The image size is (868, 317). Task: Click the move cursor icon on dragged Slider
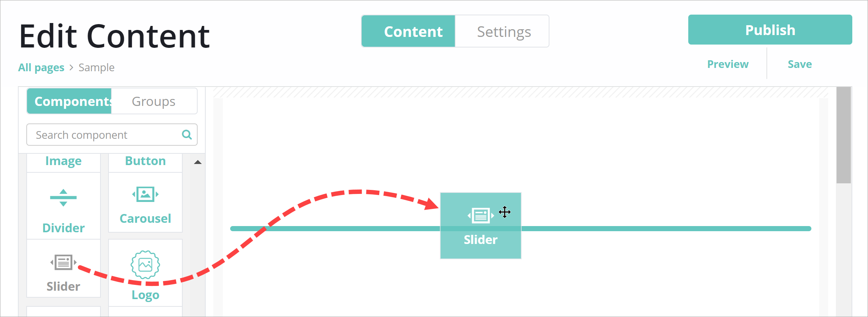505,212
